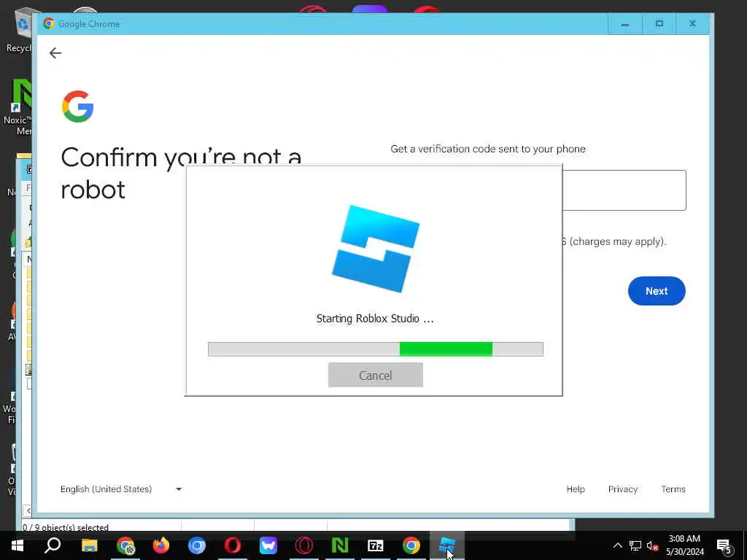747x560 pixels.
Task: Open the blue W app on taskbar
Action: [x=268, y=545]
